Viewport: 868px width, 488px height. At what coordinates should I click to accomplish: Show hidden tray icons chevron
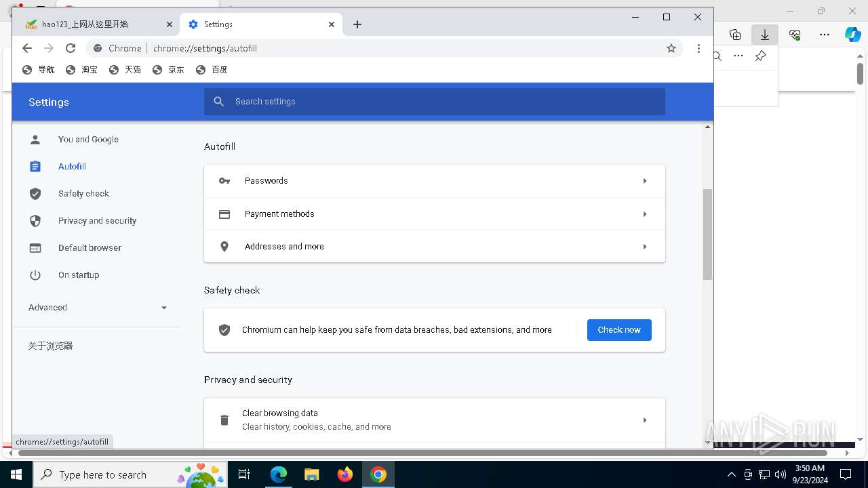coord(731,474)
